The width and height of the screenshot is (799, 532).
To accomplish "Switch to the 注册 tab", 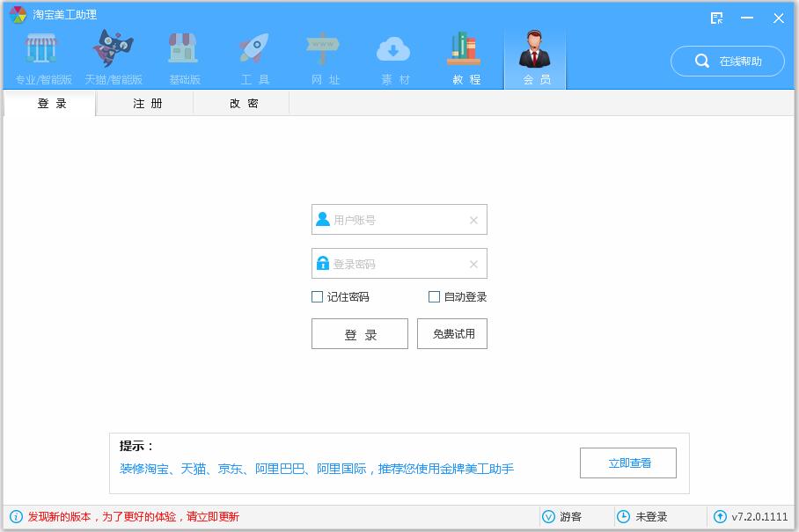I will pos(147,104).
